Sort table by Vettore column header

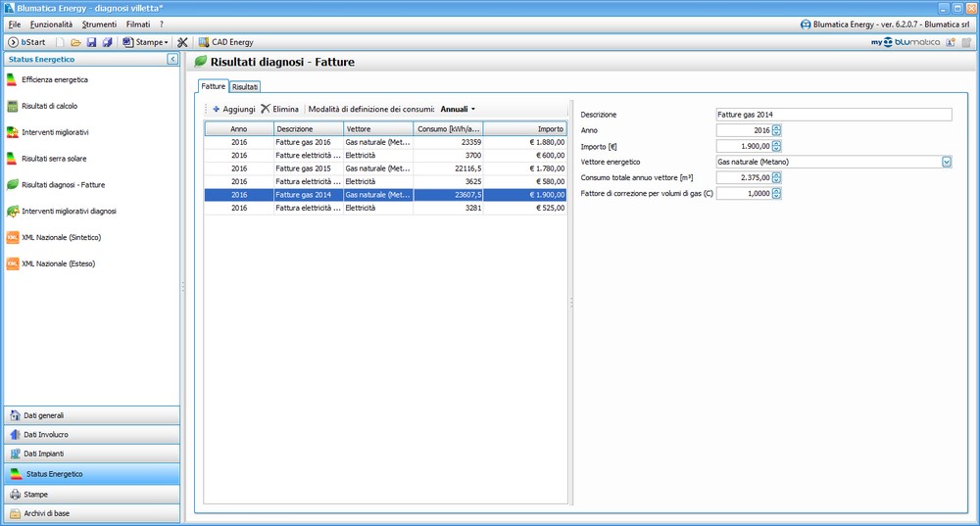click(378, 128)
